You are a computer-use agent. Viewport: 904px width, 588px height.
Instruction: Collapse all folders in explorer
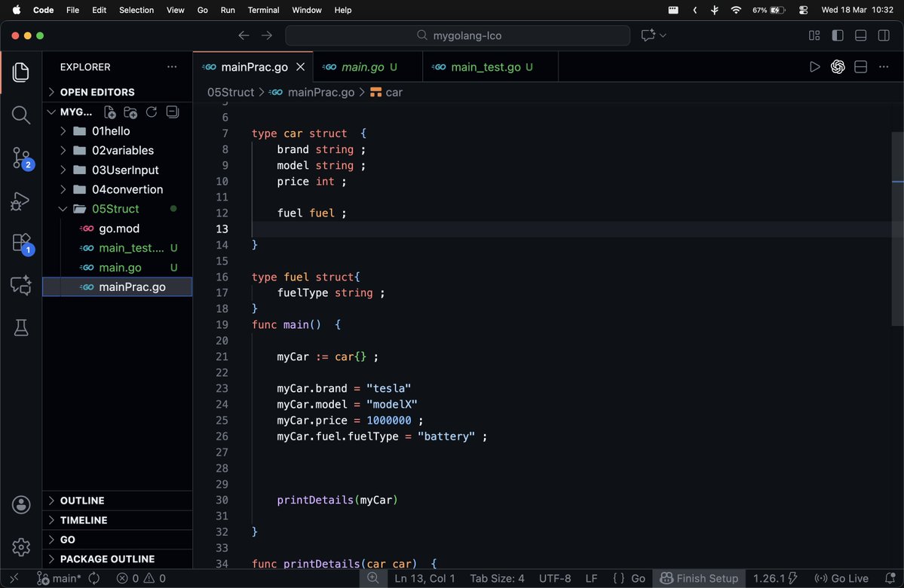(x=173, y=112)
